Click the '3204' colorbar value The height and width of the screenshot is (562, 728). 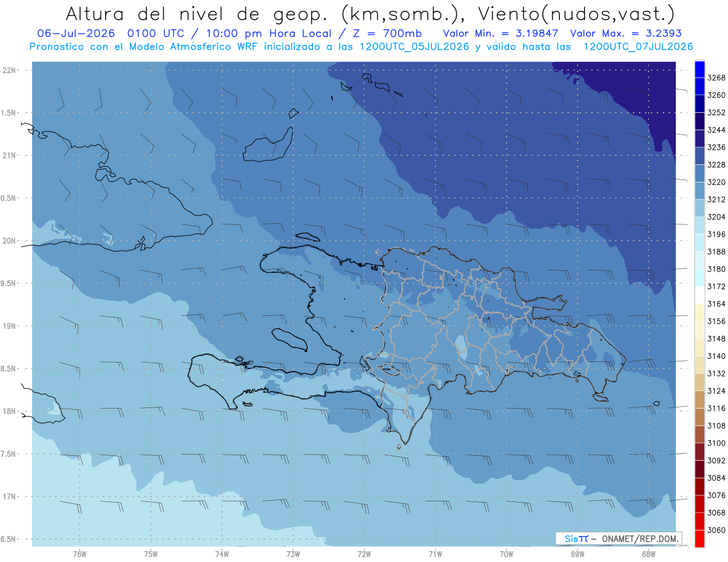[x=716, y=217]
